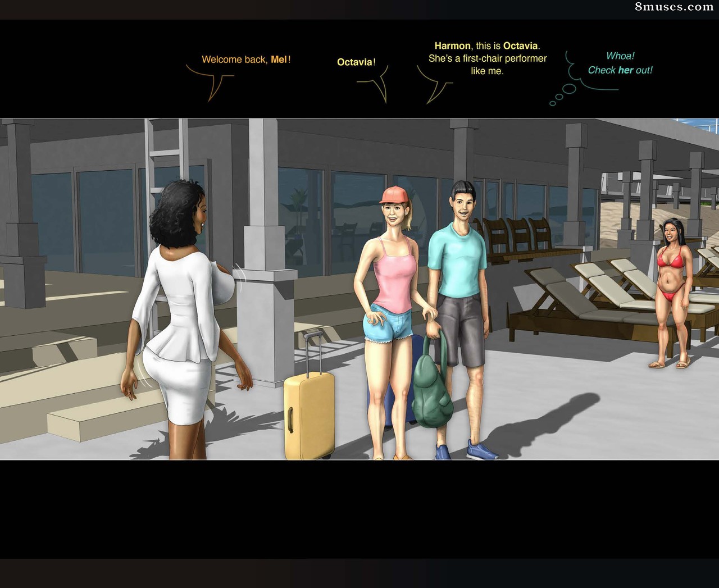Click the green backpack held by the man
This screenshot has width=719, height=588.
click(x=433, y=380)
